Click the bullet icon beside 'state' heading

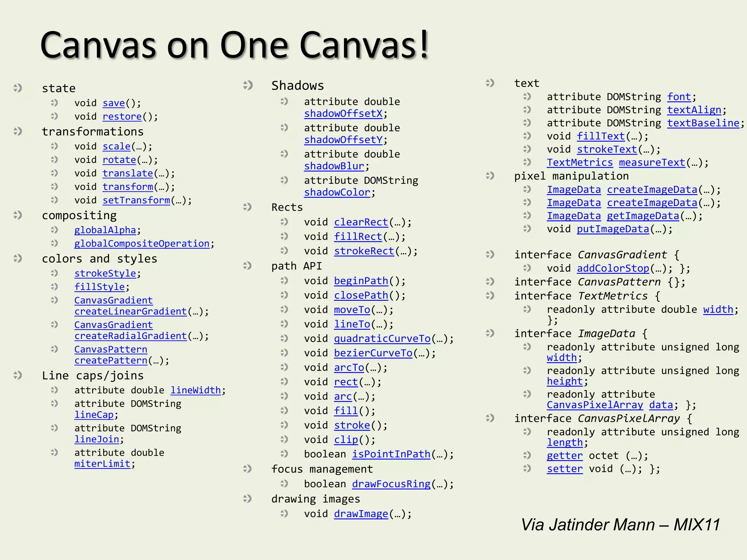18,88
